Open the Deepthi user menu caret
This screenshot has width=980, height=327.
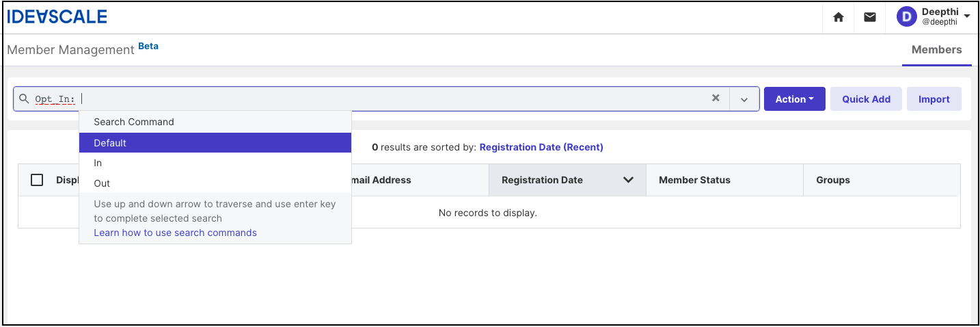click(x=967, y=15)
